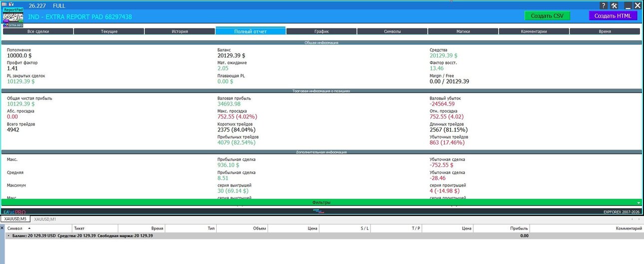Click largest profit trade 936.10 $

point(228,165)
